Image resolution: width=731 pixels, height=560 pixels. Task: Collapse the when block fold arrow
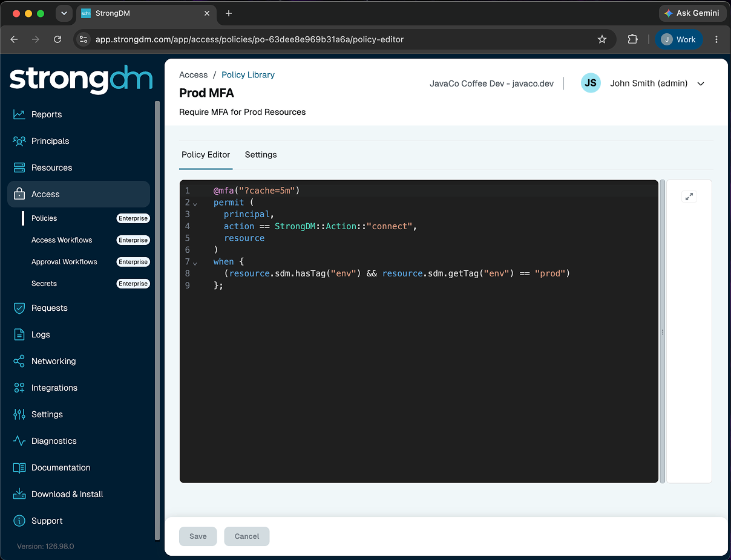195,263
